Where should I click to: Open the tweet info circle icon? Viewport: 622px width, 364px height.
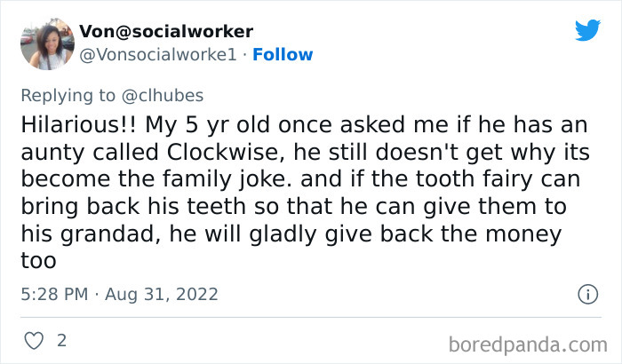[586, 294]
